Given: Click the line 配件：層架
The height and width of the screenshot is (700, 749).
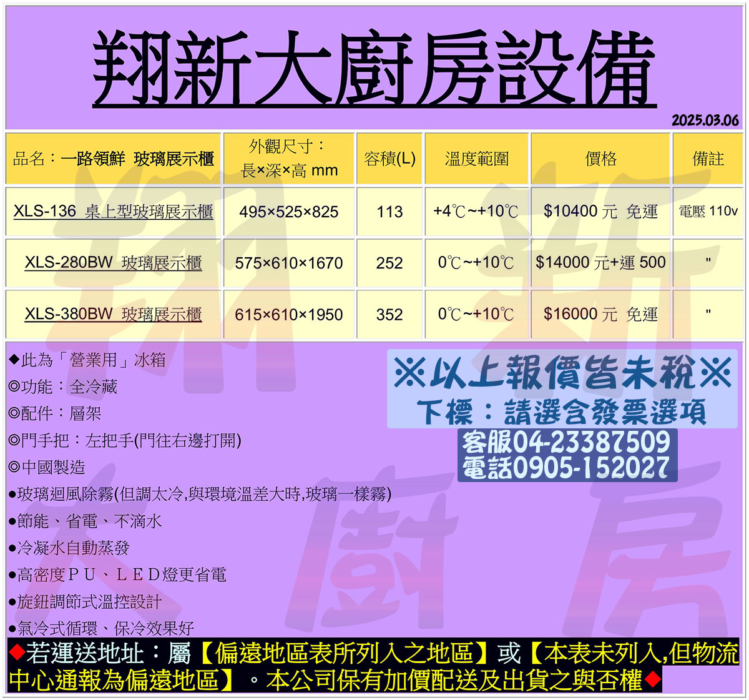Looking at the screenshot, I should tap(55, 413).
